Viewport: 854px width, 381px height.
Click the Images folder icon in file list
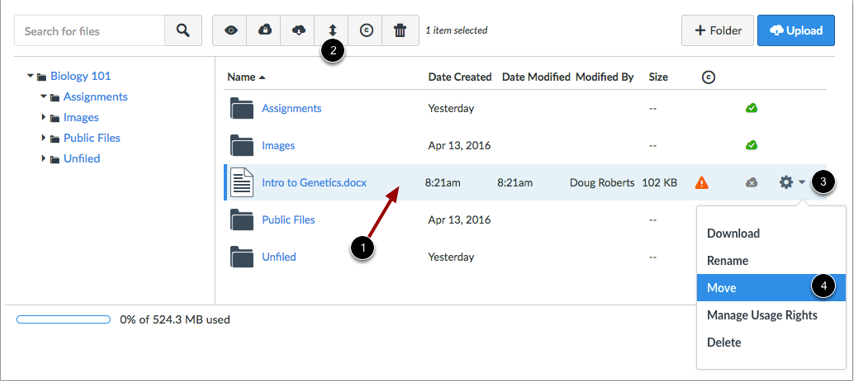[x=242, y=145]
